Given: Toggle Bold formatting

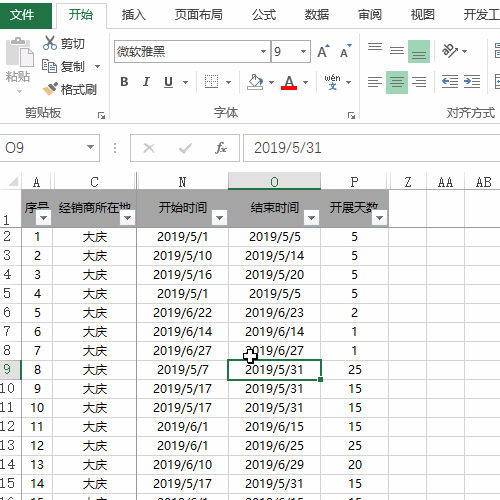Looking at the screenshot, I should (124, 82).
